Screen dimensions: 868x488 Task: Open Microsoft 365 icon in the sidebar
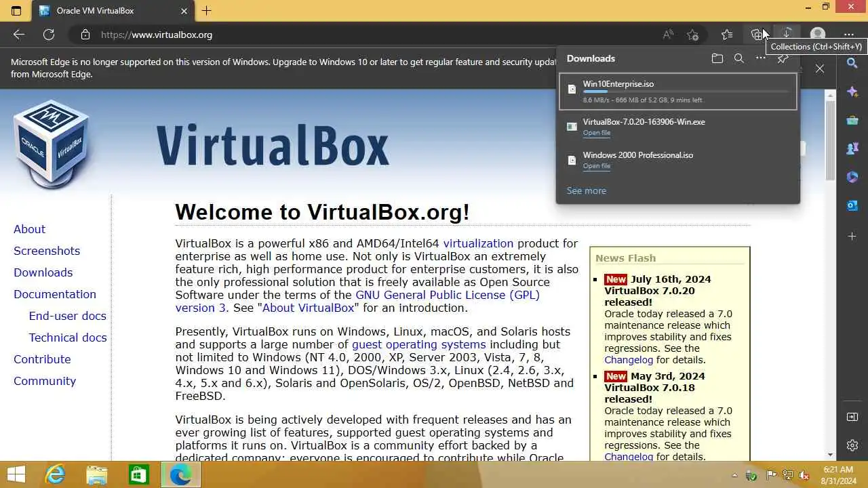[x=852, y=177]
